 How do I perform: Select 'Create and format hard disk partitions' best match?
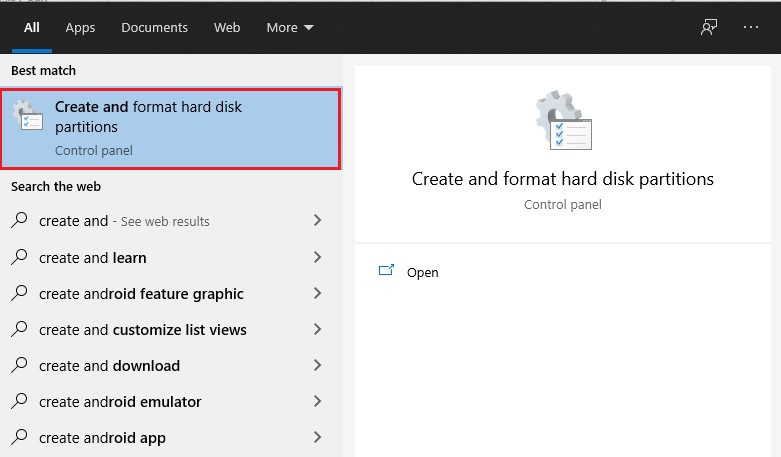pyautogui.click(x=171, y=129)
